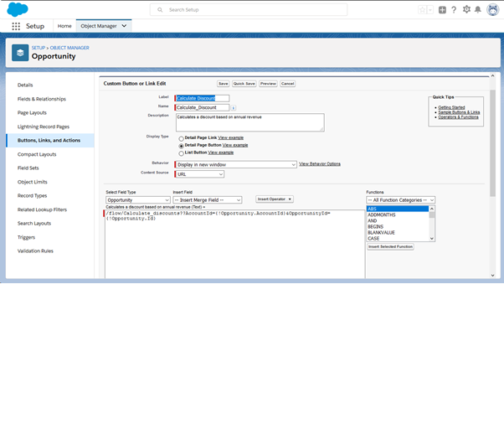504x429 pixels.
Task: Click the Salesforce cloud logo
Action: tap(17, 9)
